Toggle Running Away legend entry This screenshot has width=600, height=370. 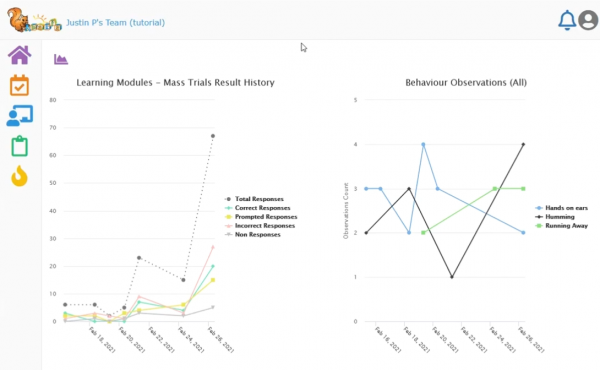(561, 226)
